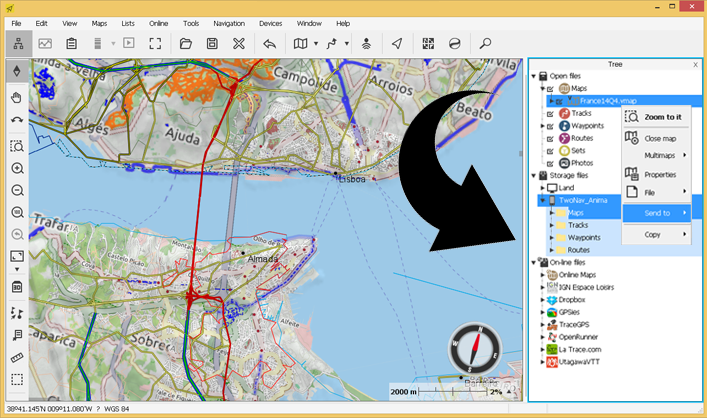Toggle full screen mode icon
The image size is (707, 418).
[155, 44]
